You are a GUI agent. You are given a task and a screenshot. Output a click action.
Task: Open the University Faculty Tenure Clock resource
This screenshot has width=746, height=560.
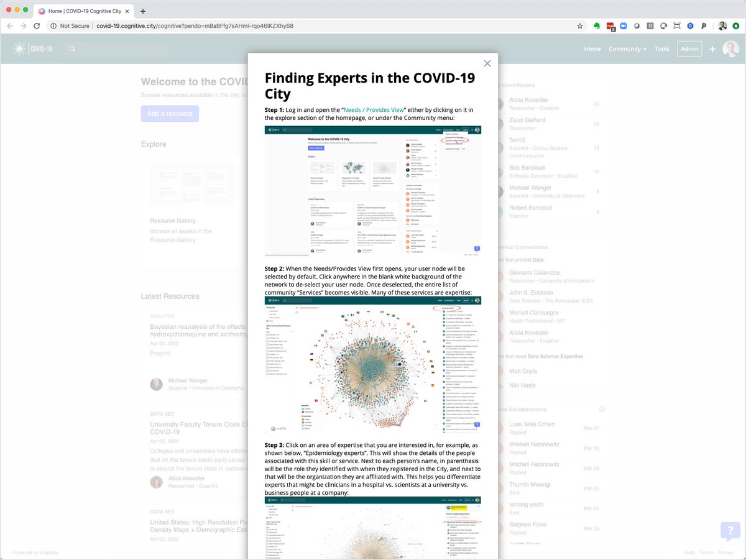[x=199, y=428]
